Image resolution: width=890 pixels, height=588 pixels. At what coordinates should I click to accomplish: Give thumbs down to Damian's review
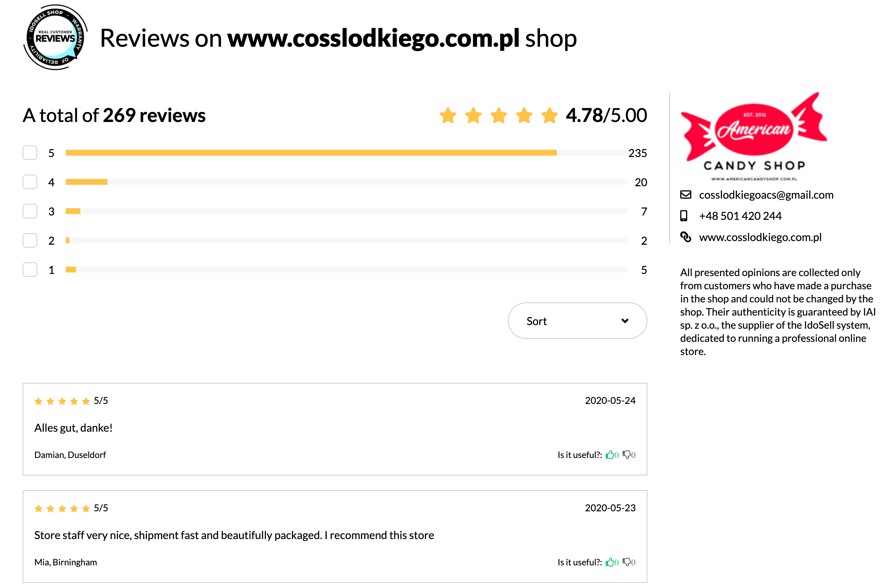click(x=627, y=455)
